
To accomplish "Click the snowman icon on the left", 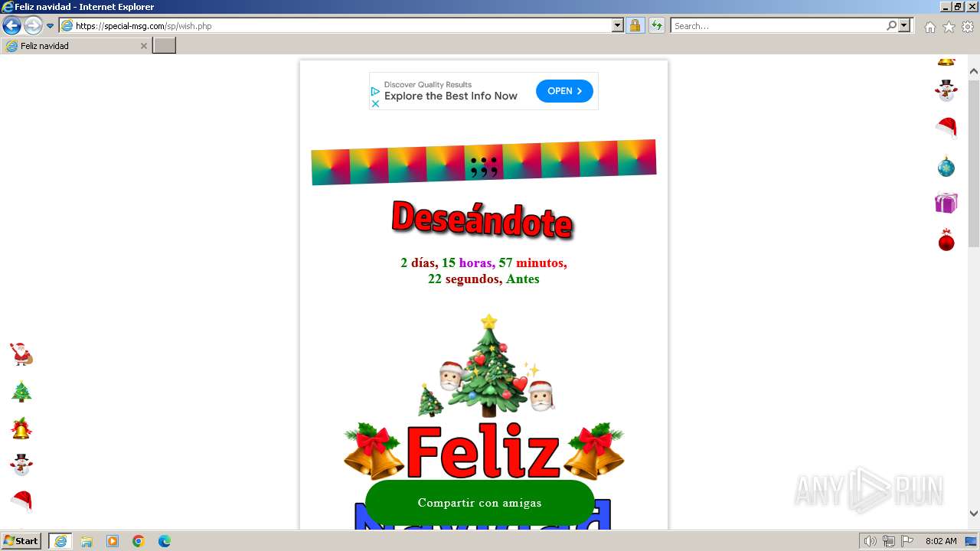I will 21,465.
